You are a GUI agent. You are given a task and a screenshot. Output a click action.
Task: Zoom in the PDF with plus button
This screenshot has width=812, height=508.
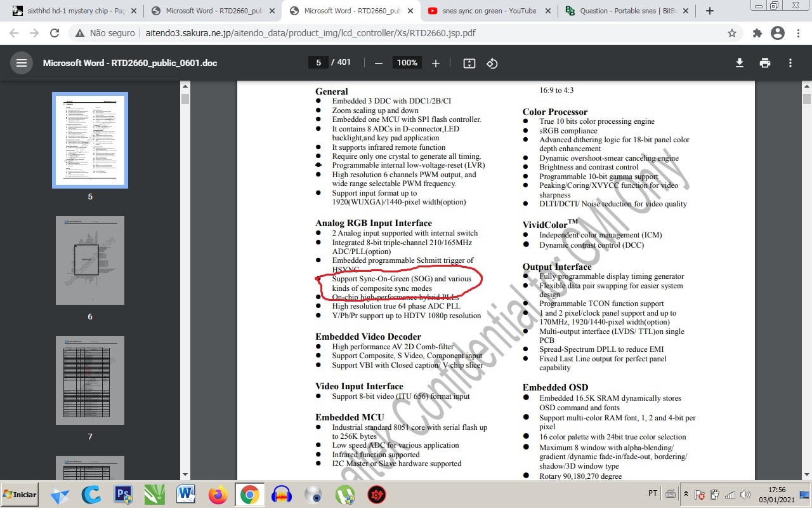coord(436,63)
